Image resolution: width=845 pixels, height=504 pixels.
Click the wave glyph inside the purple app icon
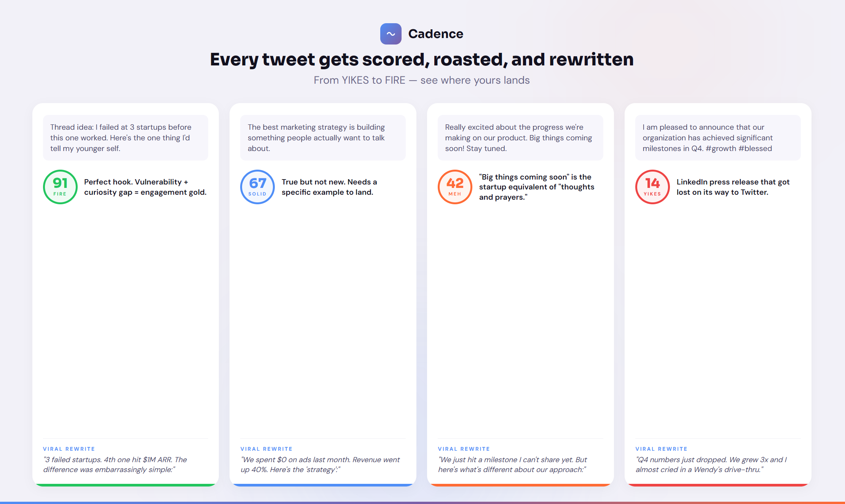(x=391, y=33)
